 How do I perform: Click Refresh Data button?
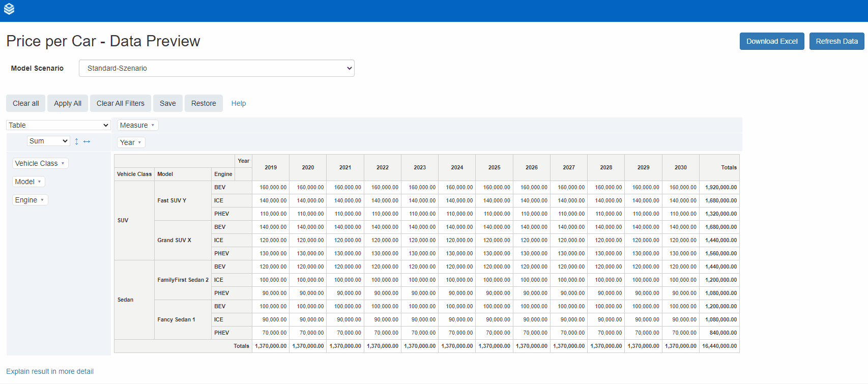pos(836,41)
